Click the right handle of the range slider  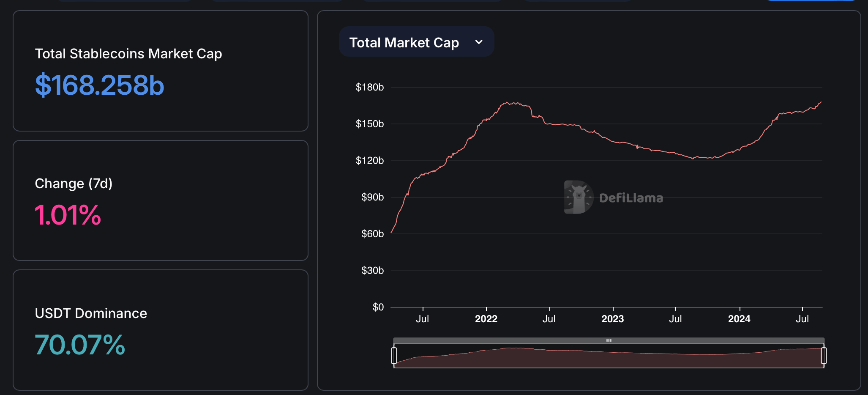coord(824,355)
